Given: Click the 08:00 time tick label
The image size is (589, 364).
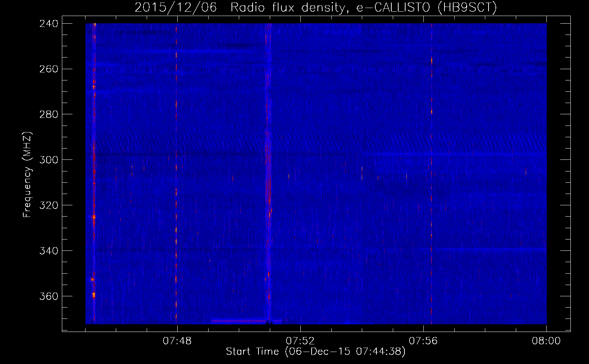Looking at the screenshot, I should (x=546, y=341).
